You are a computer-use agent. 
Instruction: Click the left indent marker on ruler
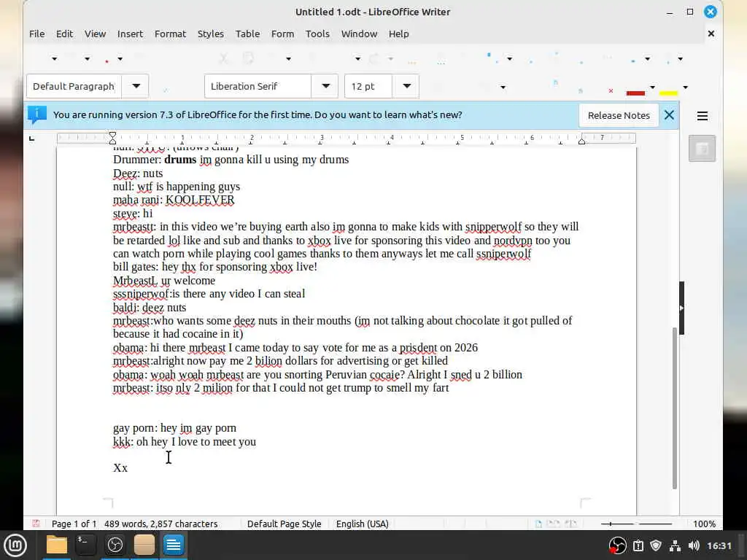point(112,139)
